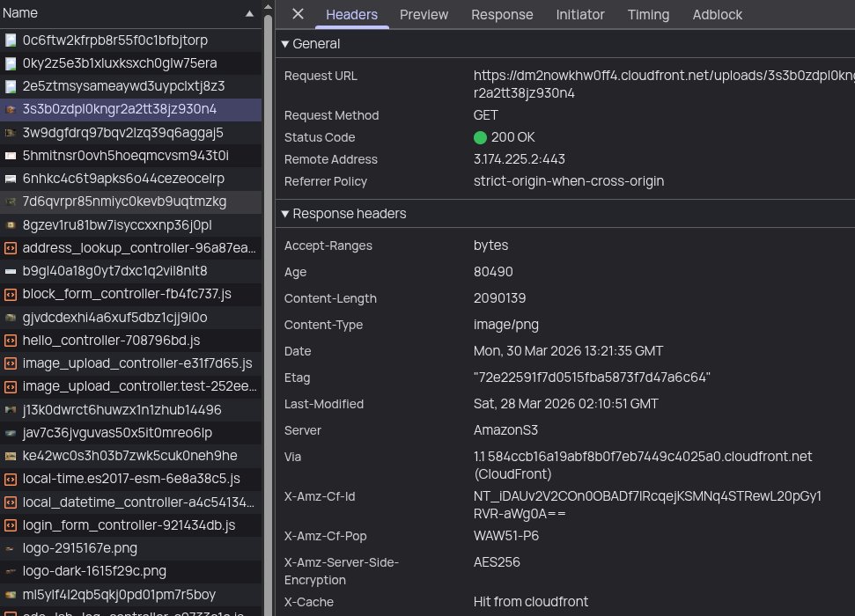Click the Request URL value

(664, 84)
